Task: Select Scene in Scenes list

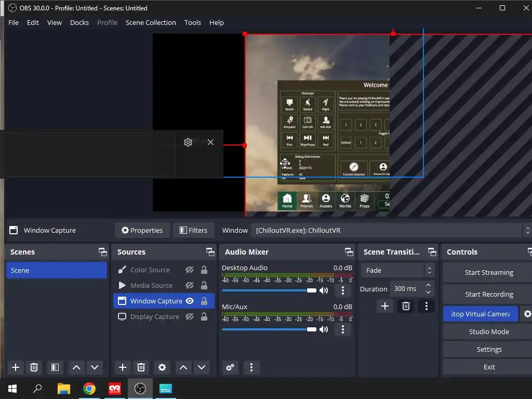Action: 57,270
